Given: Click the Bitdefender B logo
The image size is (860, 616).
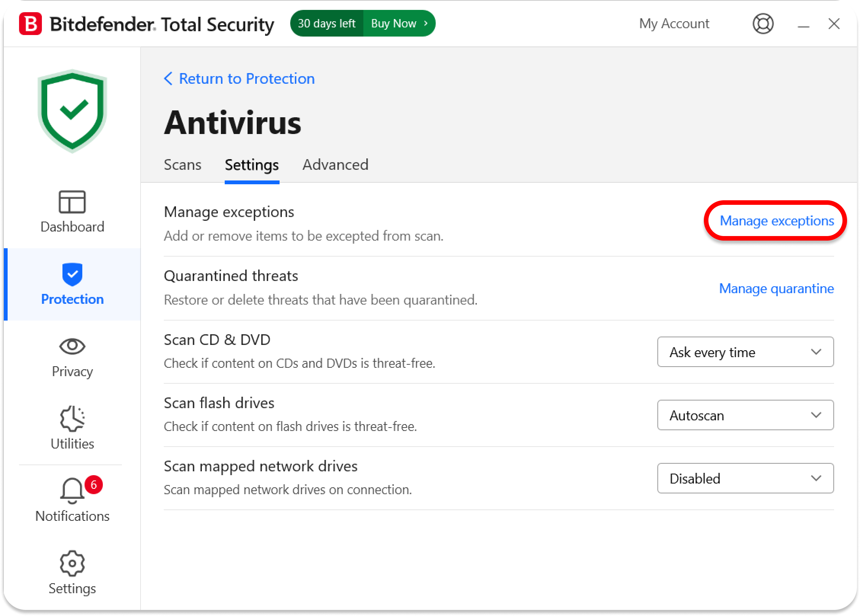Looking at the screenshot, I should click(30, 24).
